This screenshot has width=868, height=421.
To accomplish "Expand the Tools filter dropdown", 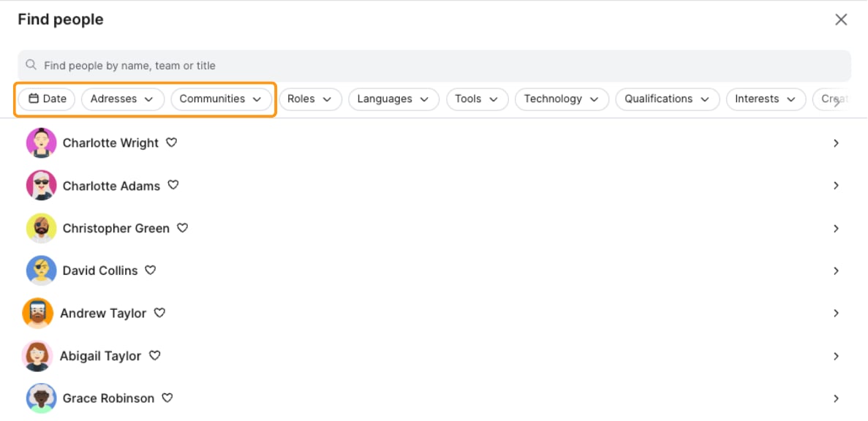I will click(x=478, y=99).
